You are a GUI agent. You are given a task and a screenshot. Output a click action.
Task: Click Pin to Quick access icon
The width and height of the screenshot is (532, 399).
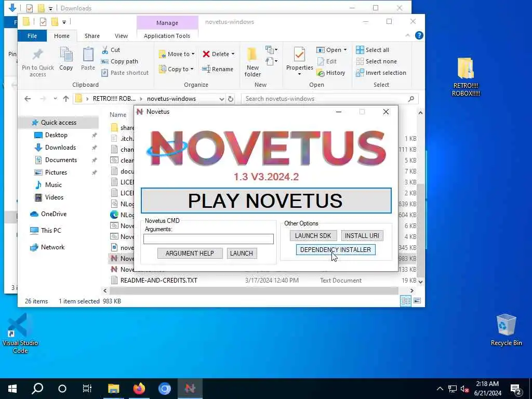click(37, 62)
